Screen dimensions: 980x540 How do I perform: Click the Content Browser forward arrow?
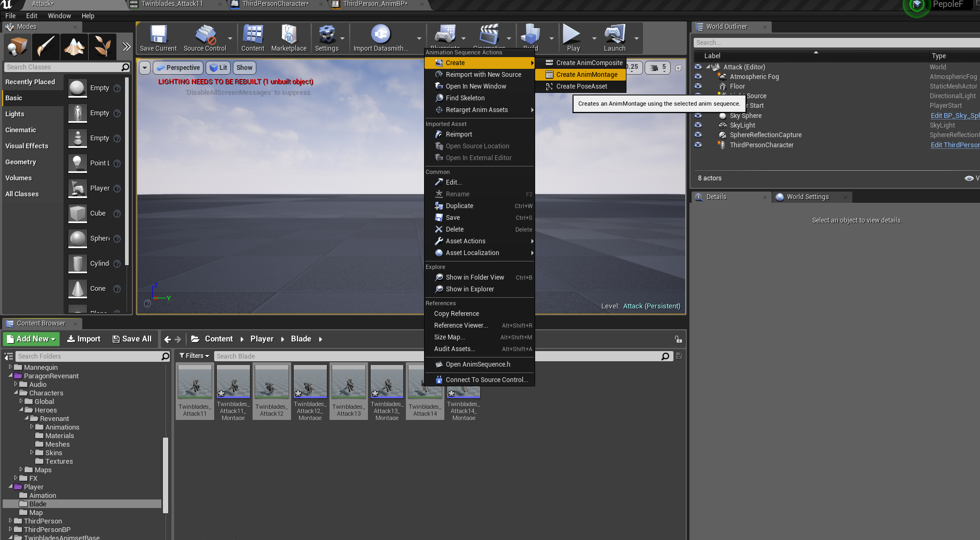pyautogui.click(x=178, y=339)
